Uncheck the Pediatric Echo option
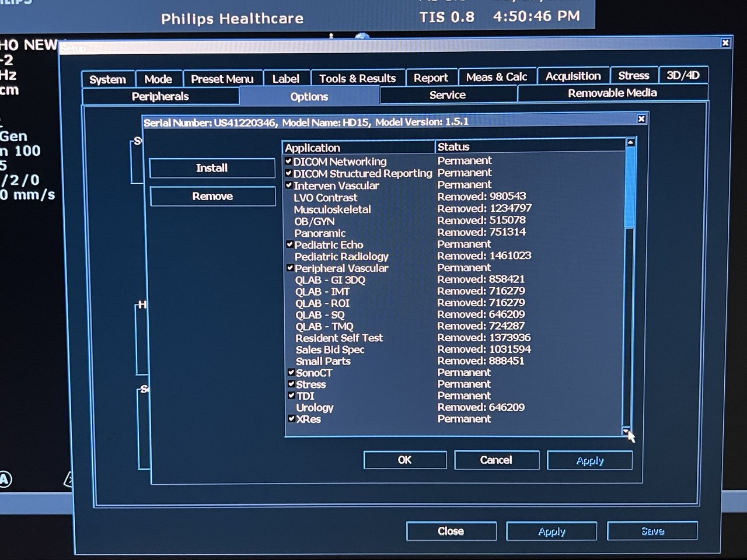The width and height of the screenshot is (747, 560). tap(290, 244)
